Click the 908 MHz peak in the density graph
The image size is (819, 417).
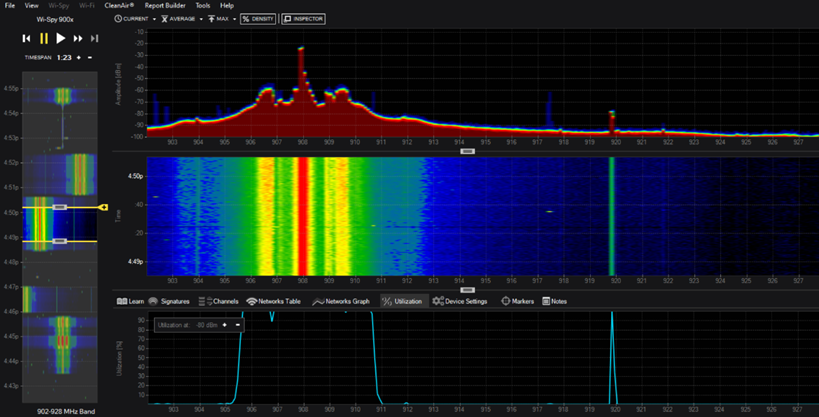(x=301, y=50)
